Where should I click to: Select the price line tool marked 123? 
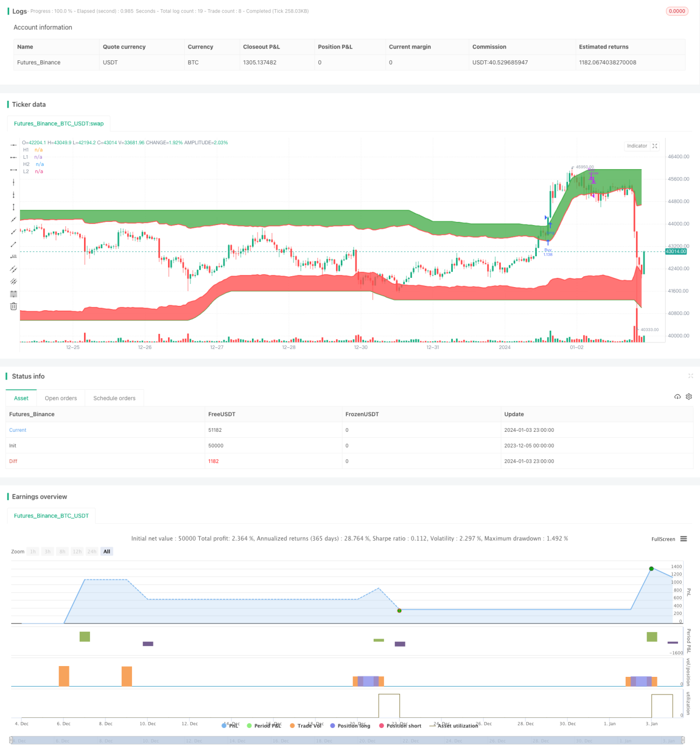13,256
